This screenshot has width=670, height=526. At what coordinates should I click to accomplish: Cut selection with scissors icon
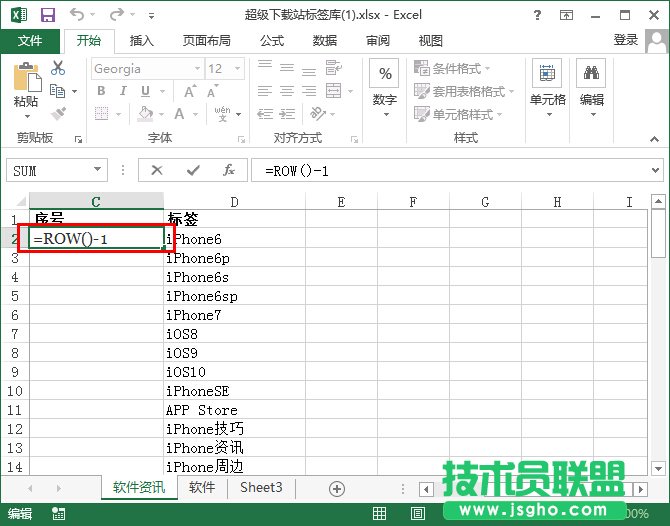(x=58, y=68)
